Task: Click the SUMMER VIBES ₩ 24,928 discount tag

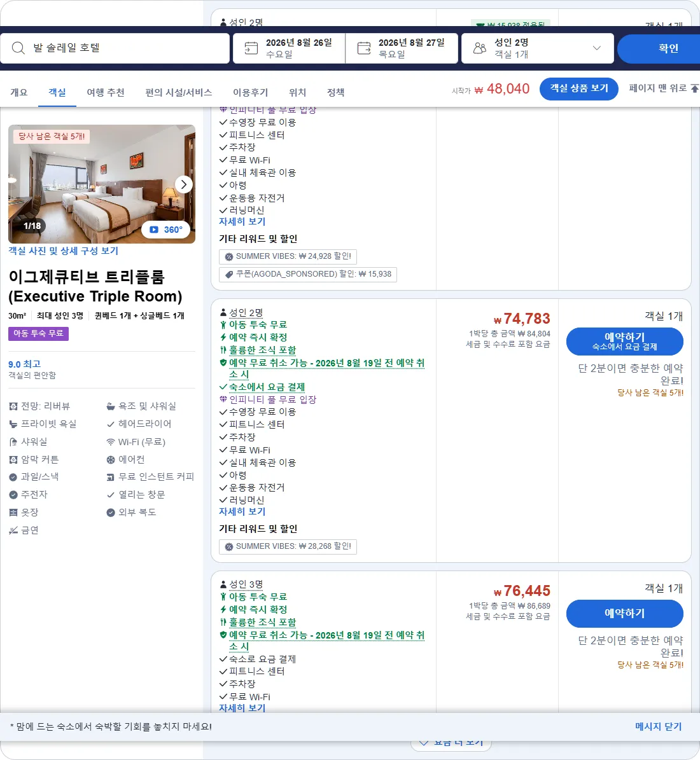Action: pyautogui.click(x=288, y=256)
